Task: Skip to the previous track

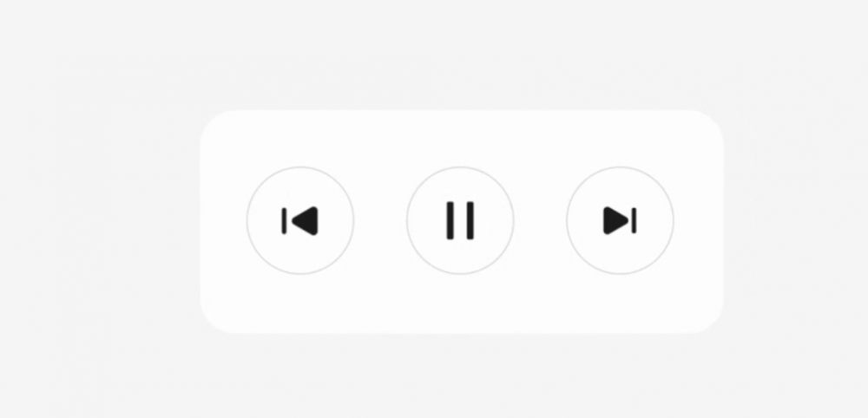Action: [x=300, y=220]
